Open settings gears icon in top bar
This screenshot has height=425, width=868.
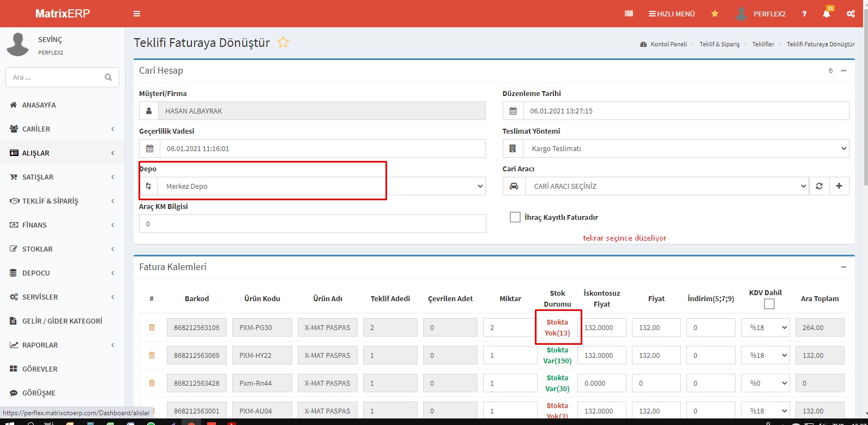(x=851, y=14)
